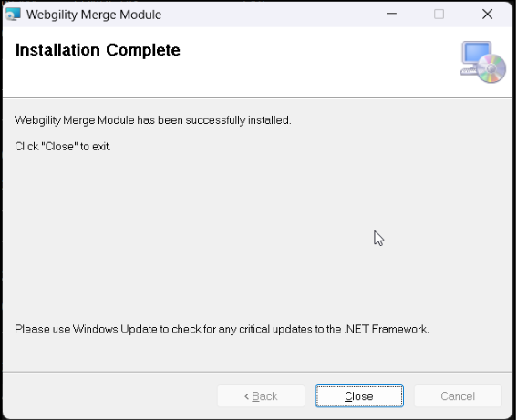Close the installer with the title bar X
This screenshot has height=420, width=517.
(x=487, y=15)
